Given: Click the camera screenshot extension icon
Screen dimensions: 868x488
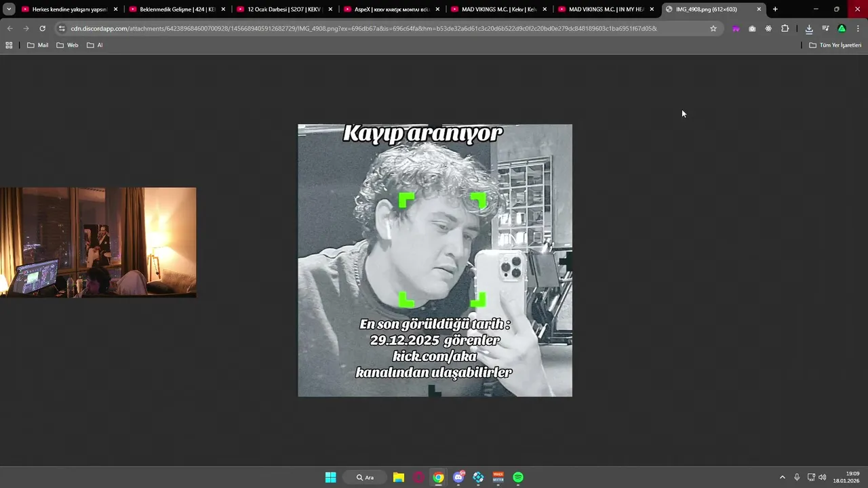Looking at the screenshot, I should [x=752, y=28].
